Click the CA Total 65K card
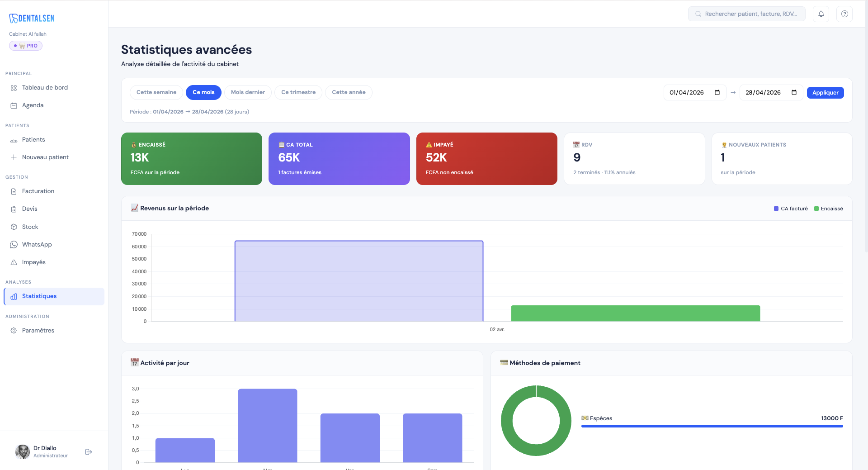Image resolution: width=868 pixels, height=470 pixels. (x=339, y=159)
